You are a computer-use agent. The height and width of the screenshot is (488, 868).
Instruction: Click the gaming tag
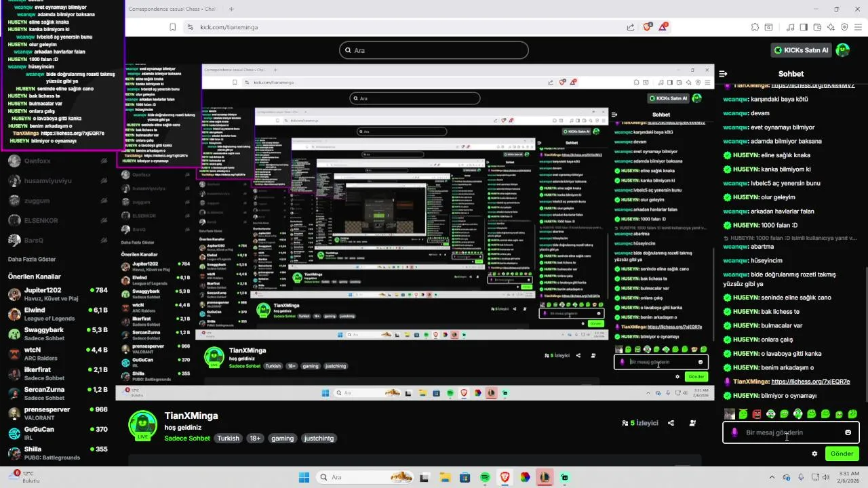(x=283, y=439)
